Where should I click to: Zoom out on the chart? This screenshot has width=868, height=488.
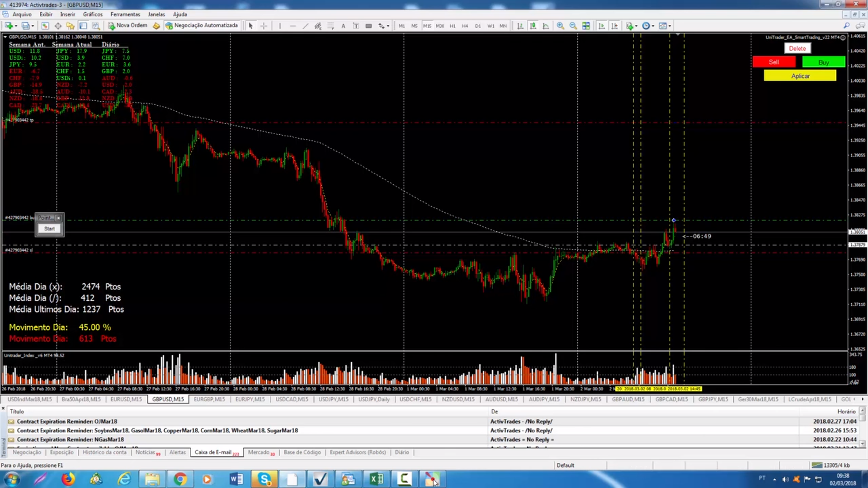point(573,26)
